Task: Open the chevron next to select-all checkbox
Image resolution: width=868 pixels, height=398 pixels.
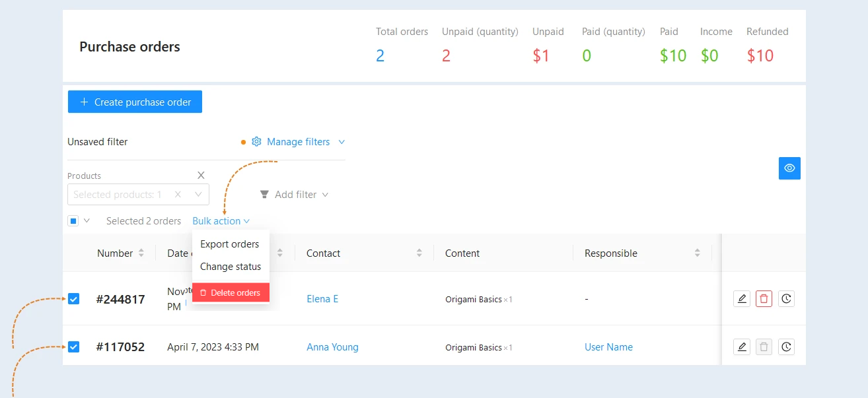Action: tap(87, 220)
